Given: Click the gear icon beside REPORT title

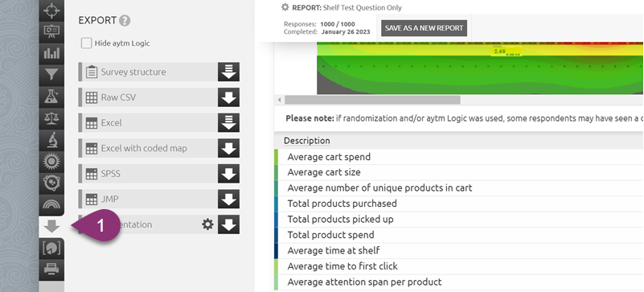Looking at the screenshot, I should click(x=285, y=7).
